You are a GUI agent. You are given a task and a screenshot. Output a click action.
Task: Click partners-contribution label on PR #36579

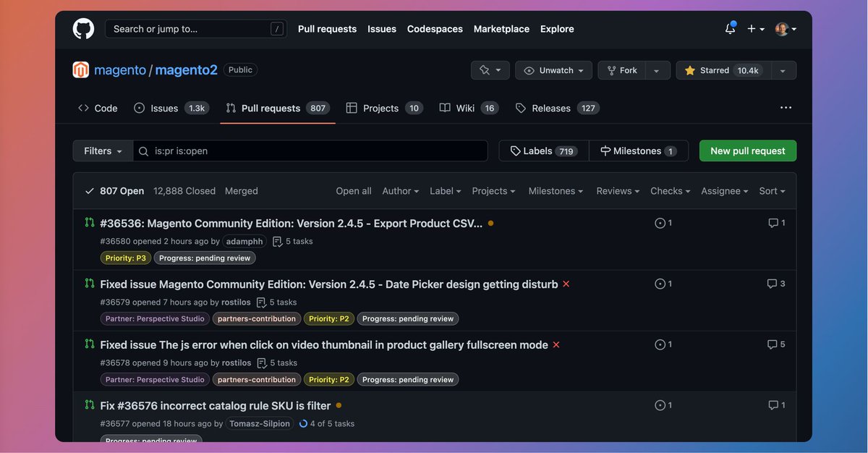pyautogui.click(x=257, y=318)
